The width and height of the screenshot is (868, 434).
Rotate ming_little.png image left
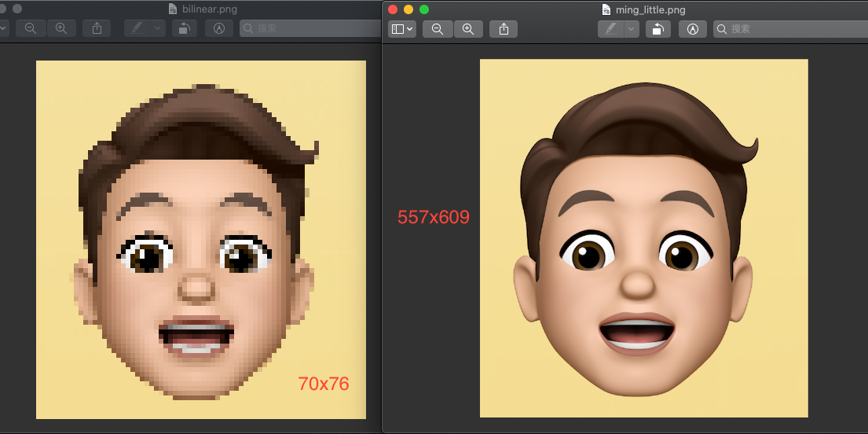click(x=658, y=29)
